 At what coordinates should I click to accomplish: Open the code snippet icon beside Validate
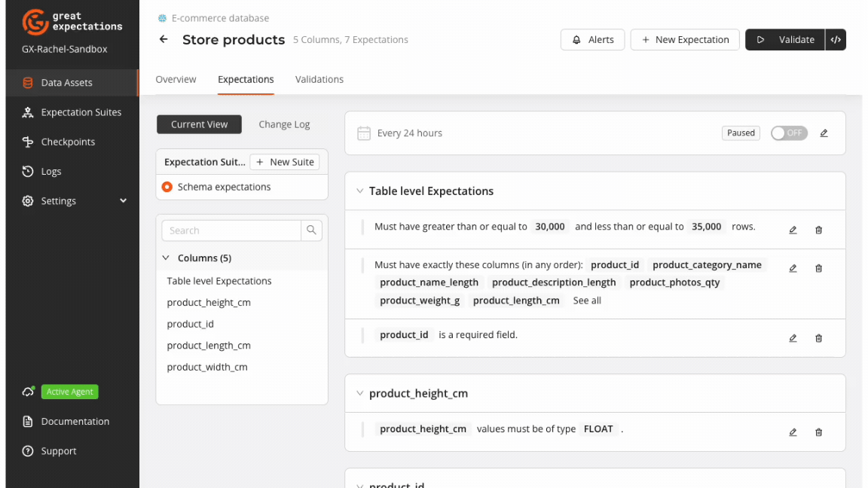(x=836, y=39)
